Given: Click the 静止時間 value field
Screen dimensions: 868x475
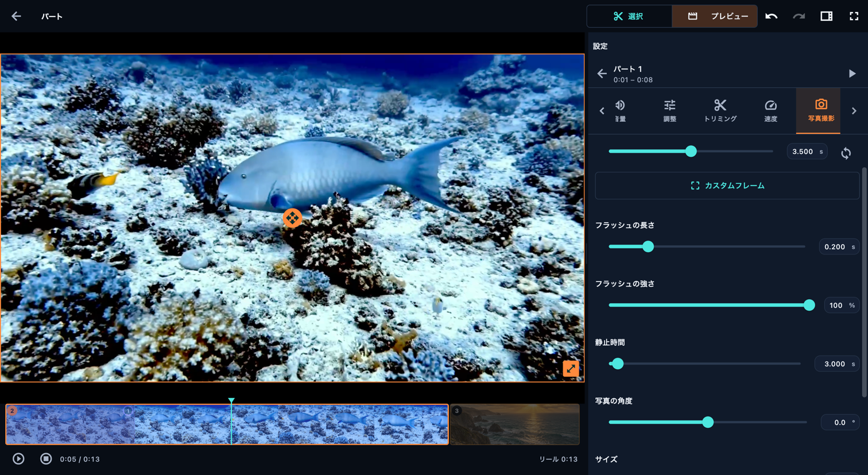Looking at the screenshot, I should 839,364.
